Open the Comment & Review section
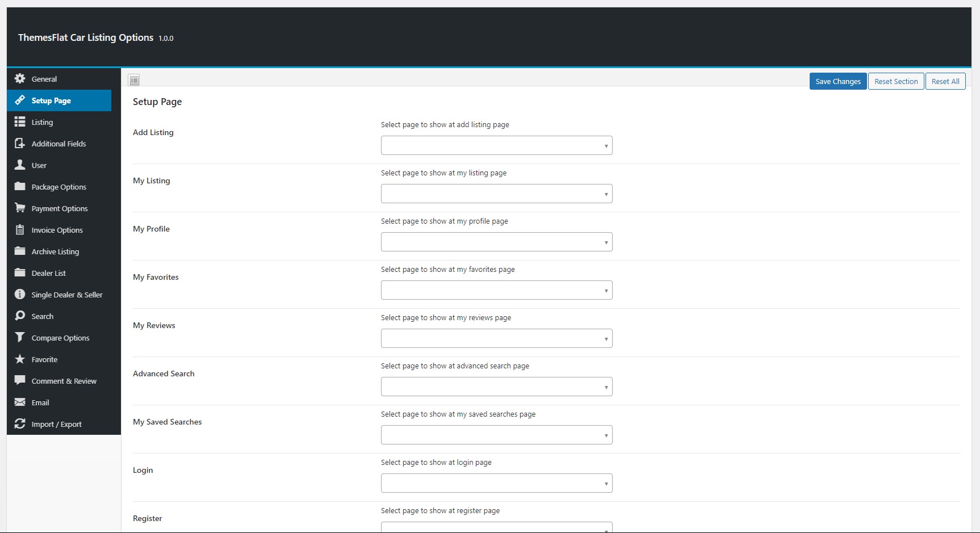Screen dimensions: 980x533 (64, 381)
